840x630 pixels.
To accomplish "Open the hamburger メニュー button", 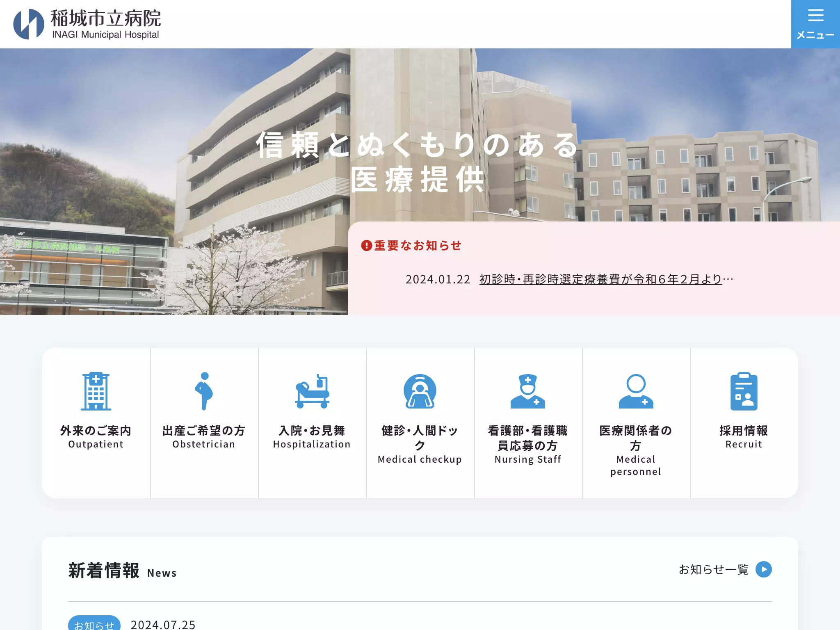I will 815,24.
